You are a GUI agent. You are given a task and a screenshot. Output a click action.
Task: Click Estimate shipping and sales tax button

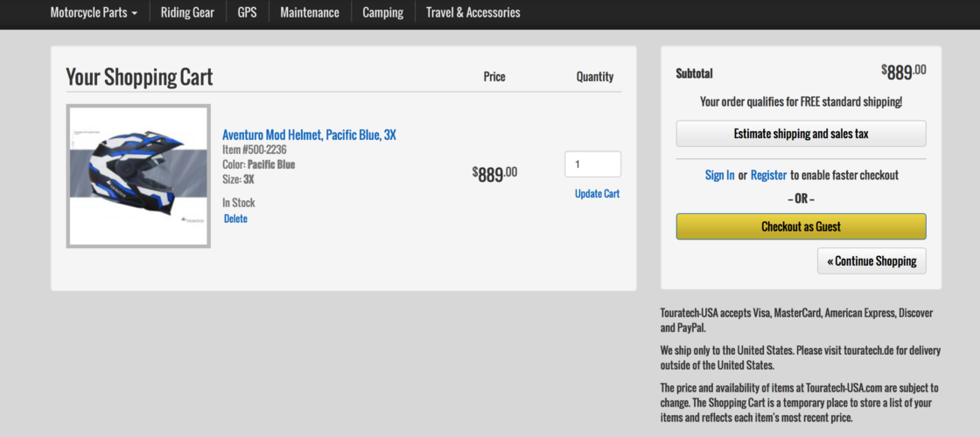pos(801,134)
